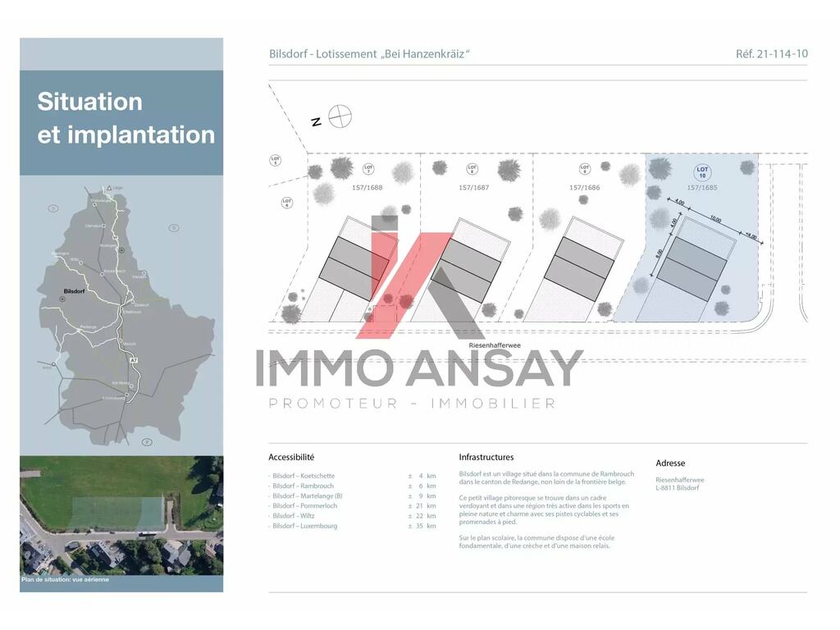
Task: Click the "8.00" dimension on Lot 10
Action: (x=660, y=255)
